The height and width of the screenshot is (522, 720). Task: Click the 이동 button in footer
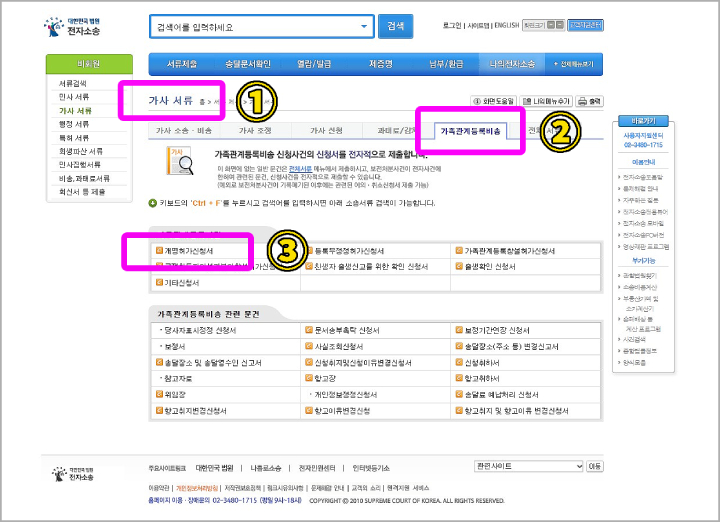[x=595, y=466]
